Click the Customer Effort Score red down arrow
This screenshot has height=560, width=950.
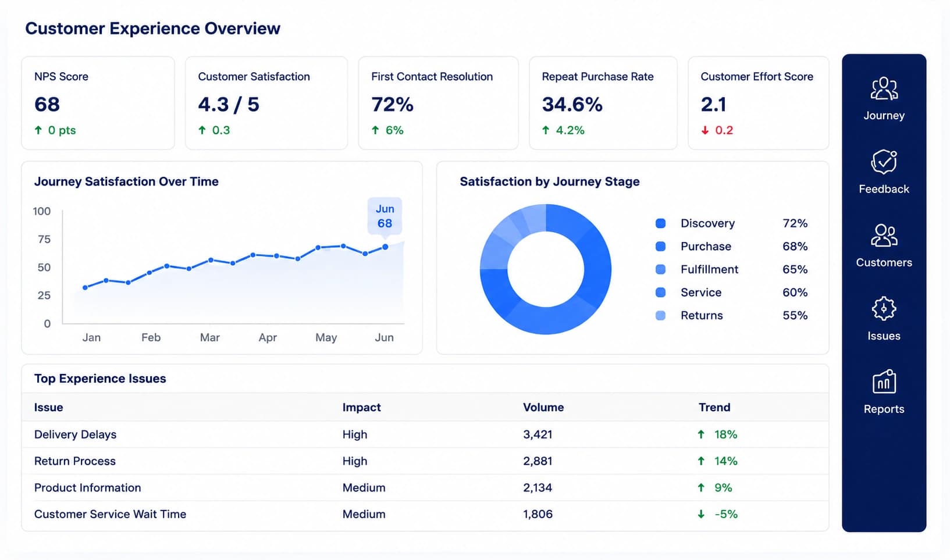(705, 130)
